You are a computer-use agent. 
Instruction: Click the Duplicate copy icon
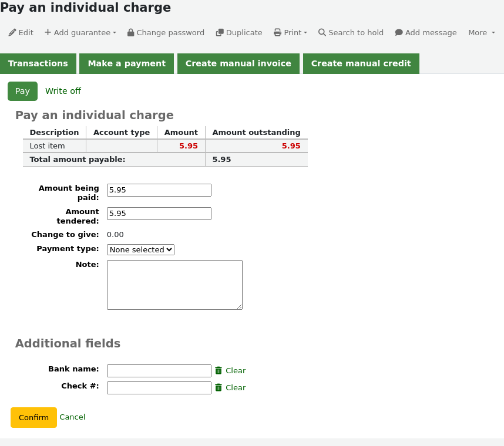[220, 32]
